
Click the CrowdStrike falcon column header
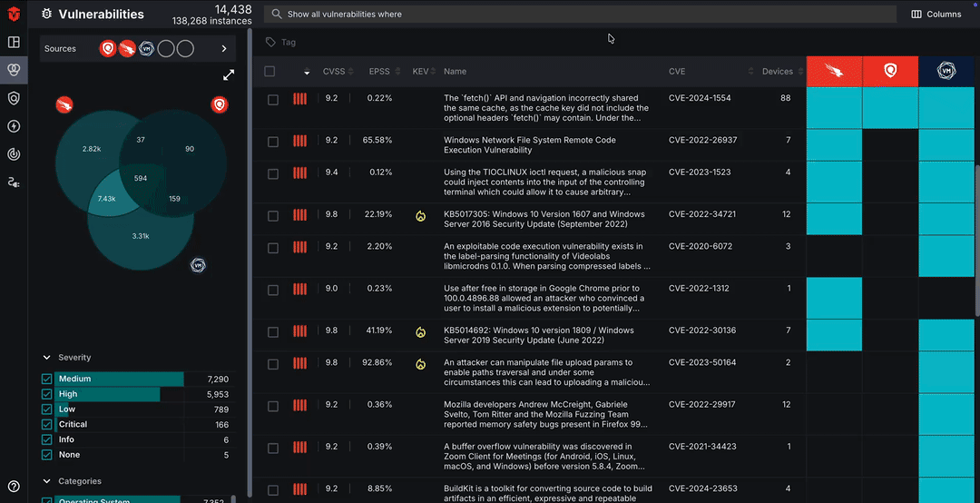pyautogui.click(x=834, y=72)
